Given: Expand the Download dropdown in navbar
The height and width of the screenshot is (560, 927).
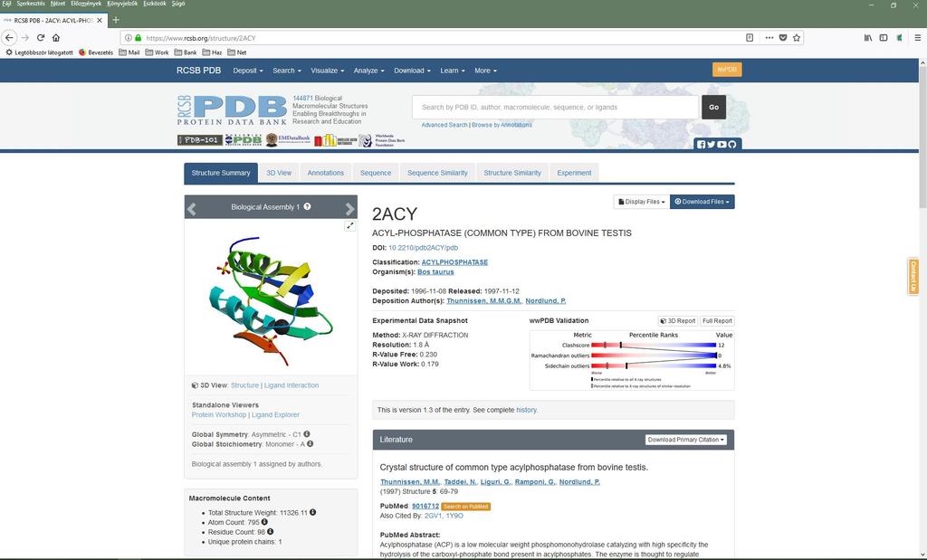Looking at the screenshot, I should [412, 71].
